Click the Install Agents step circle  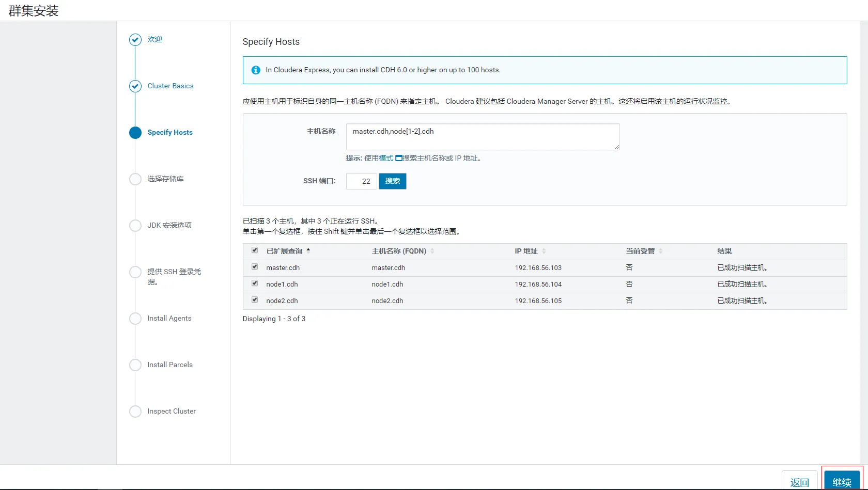(x=135, y=319)
